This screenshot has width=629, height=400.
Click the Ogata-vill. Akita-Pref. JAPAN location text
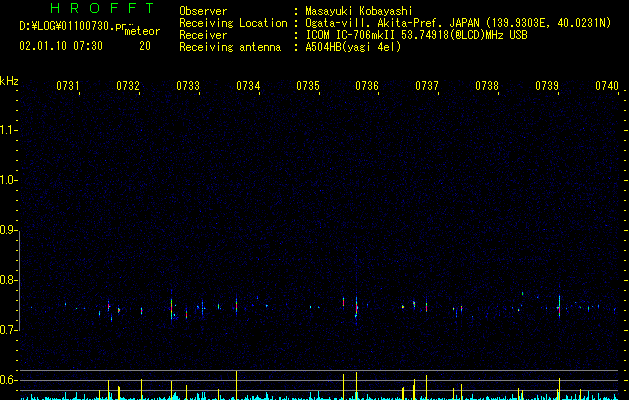click(x=458, y=23)
